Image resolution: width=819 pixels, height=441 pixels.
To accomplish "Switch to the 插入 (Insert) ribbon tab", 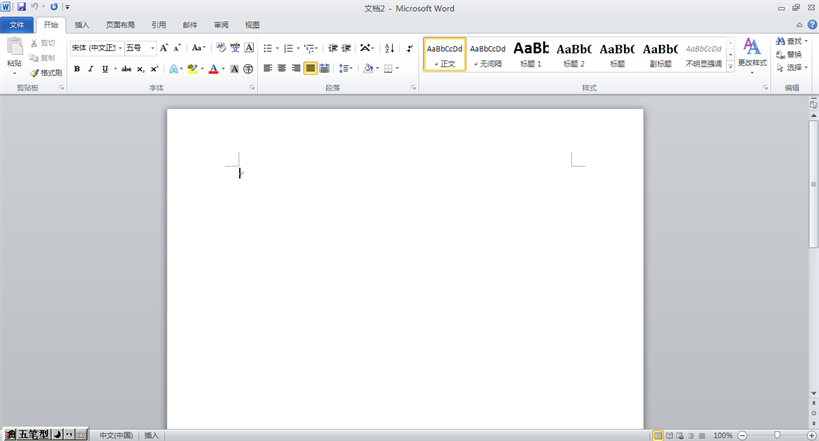I will (x=82, y=24).
